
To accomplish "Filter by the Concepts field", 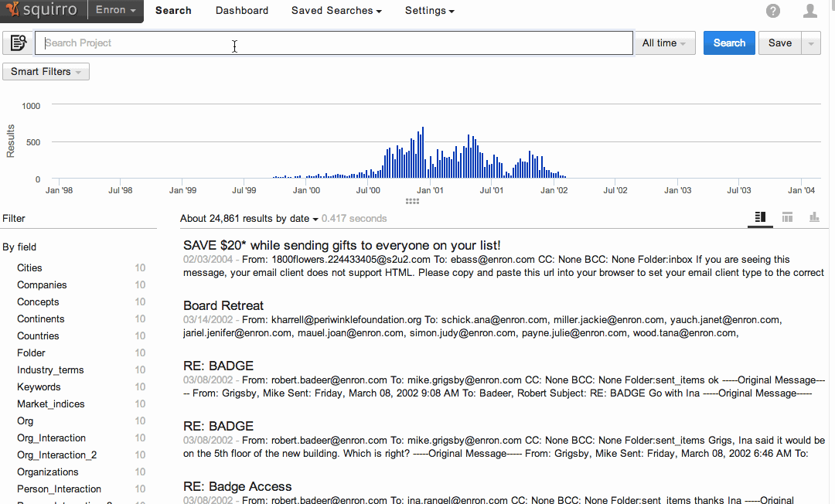I will click(38, 301).
